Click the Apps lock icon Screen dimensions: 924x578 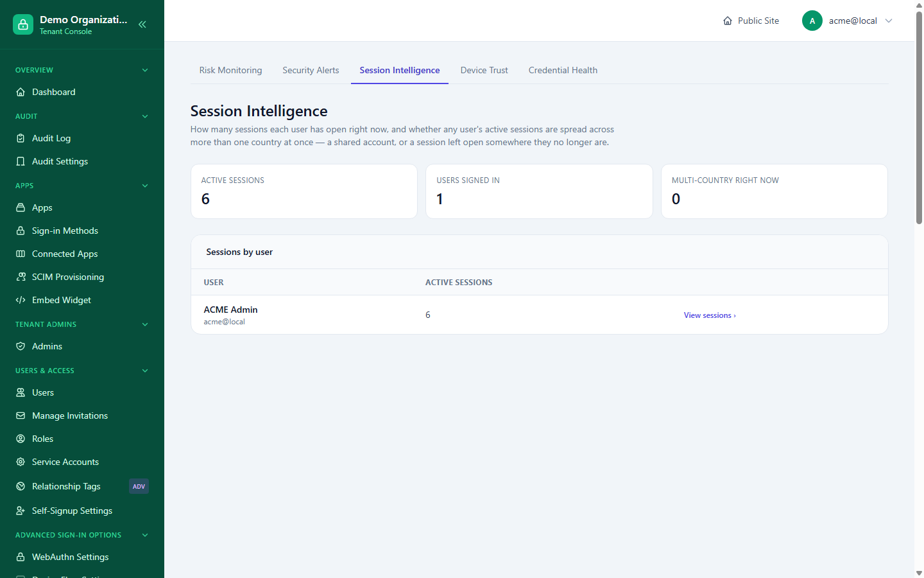coord(21,207)
